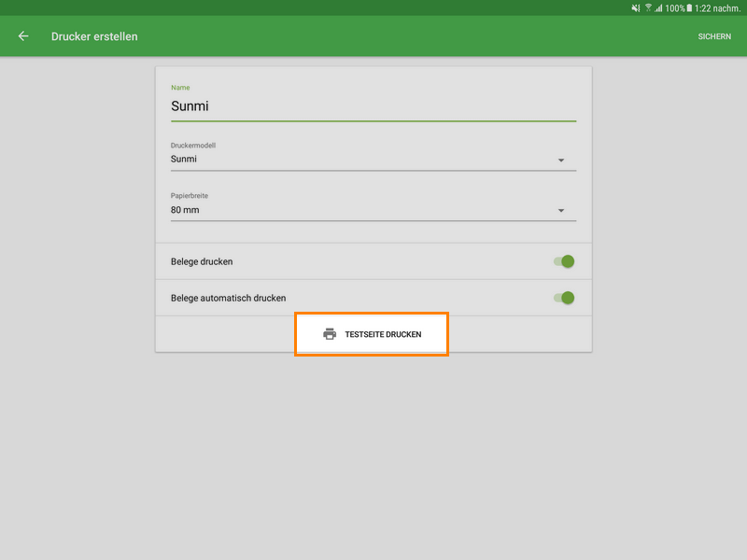Tap the muted sound status icon

coord(636,7)
